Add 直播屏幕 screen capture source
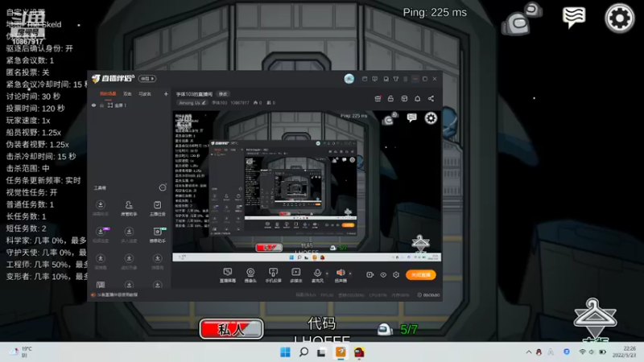 [228, 275]
